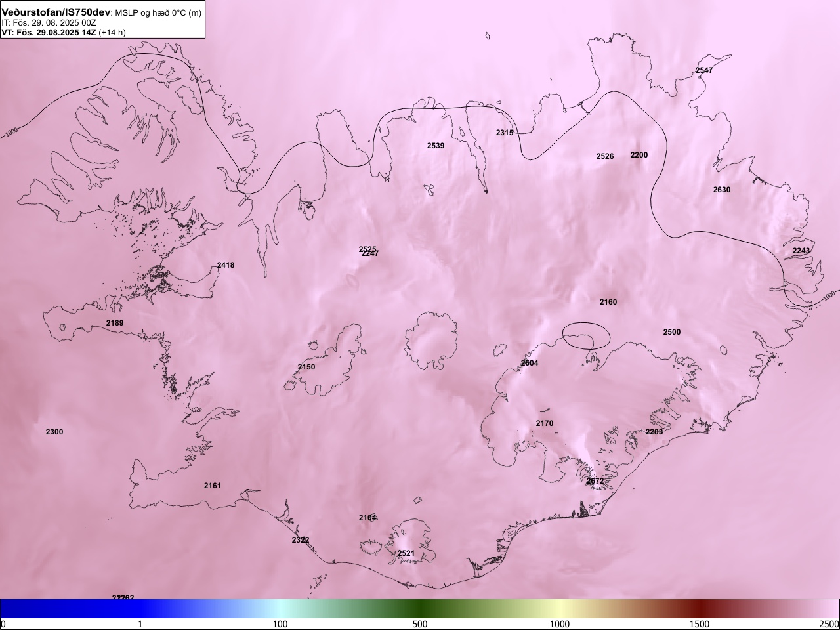
Task: Click the 2300 height value label
Action: [x=54, y=432]
